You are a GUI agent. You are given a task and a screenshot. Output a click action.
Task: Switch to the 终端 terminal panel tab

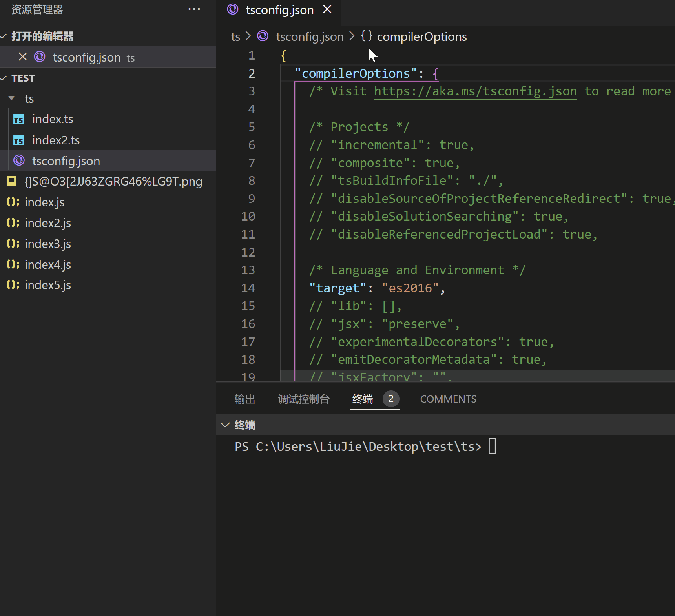click(363, 399)
